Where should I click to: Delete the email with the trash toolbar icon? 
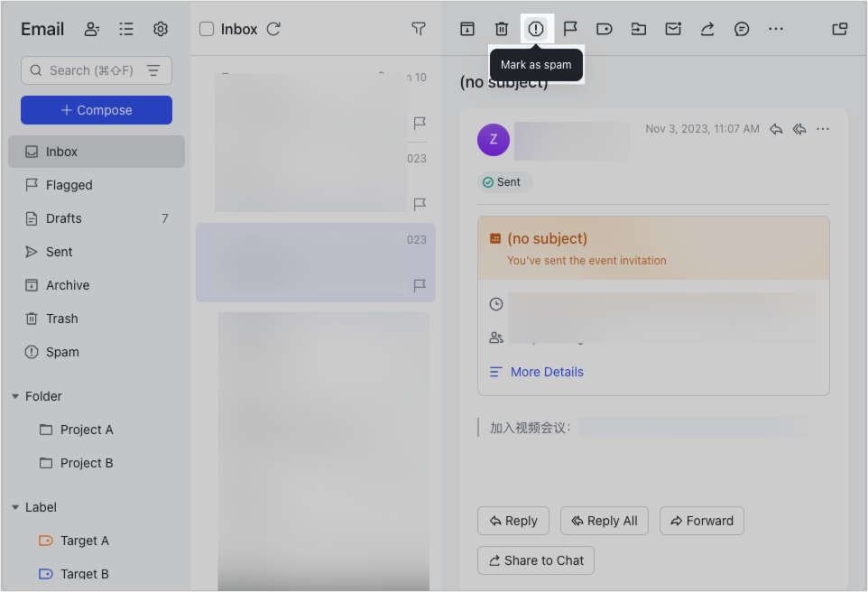[x=502, y=29]
